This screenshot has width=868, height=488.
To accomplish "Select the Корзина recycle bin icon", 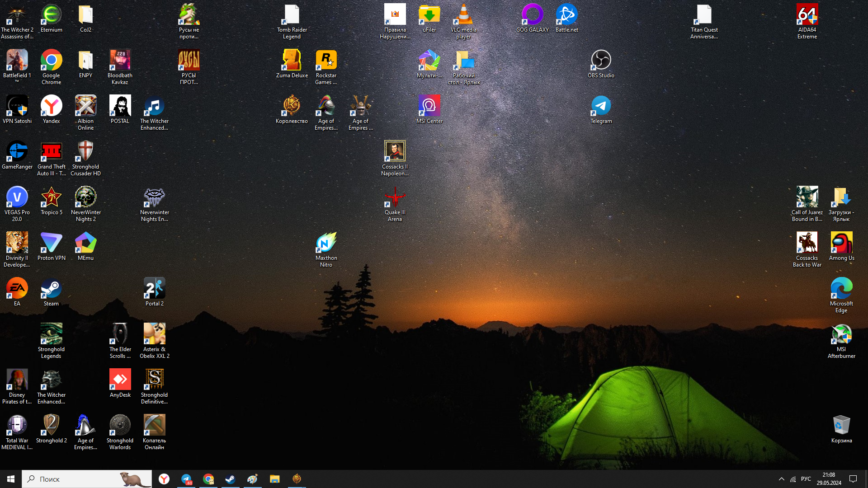I will pos(842,425).
